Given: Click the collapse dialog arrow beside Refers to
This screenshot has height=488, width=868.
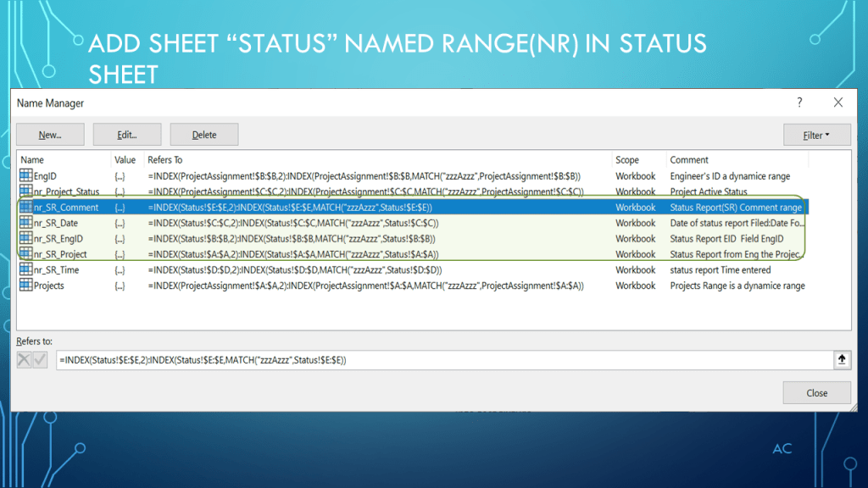Looking at the screenshot, I should pos(842,360).
